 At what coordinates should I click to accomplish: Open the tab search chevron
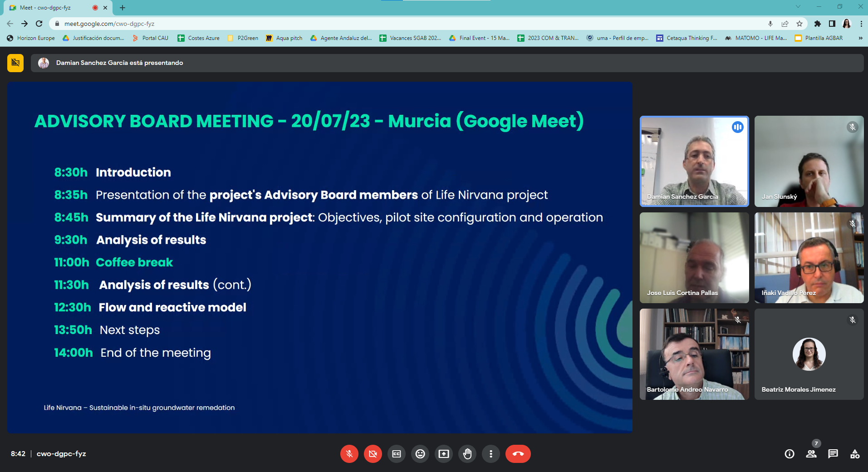click(798, 6)
